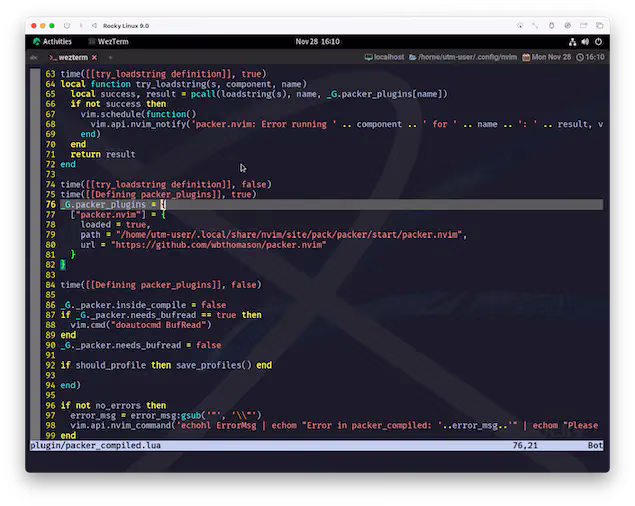
Task: Click 'vim.api.nvim_notify' on line 68
Action: 136,124
